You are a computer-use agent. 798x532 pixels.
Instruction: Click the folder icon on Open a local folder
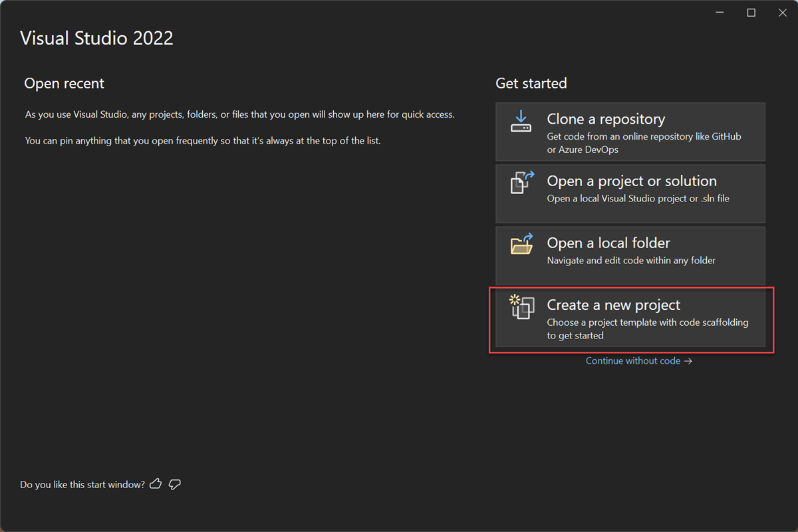click(x=522, y=247)
